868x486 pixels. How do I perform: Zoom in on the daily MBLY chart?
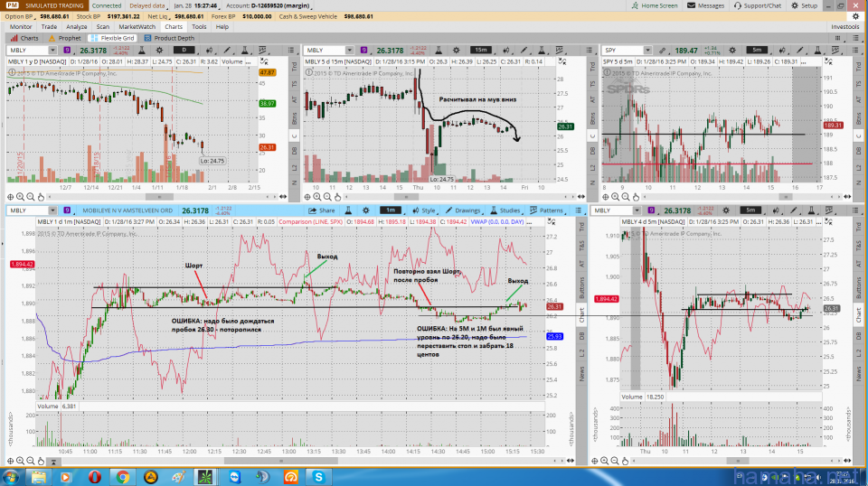(21, 197)
